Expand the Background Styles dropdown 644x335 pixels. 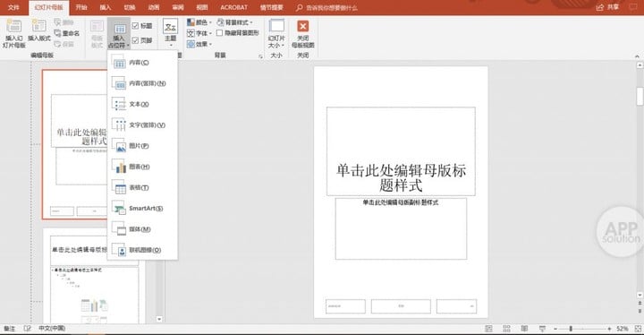coord(234,22)
